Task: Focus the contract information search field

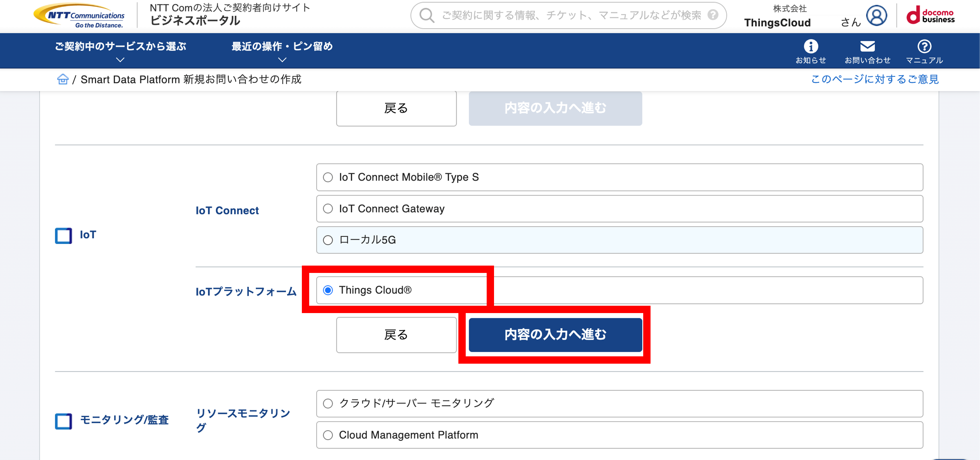Action: [568, 16]
